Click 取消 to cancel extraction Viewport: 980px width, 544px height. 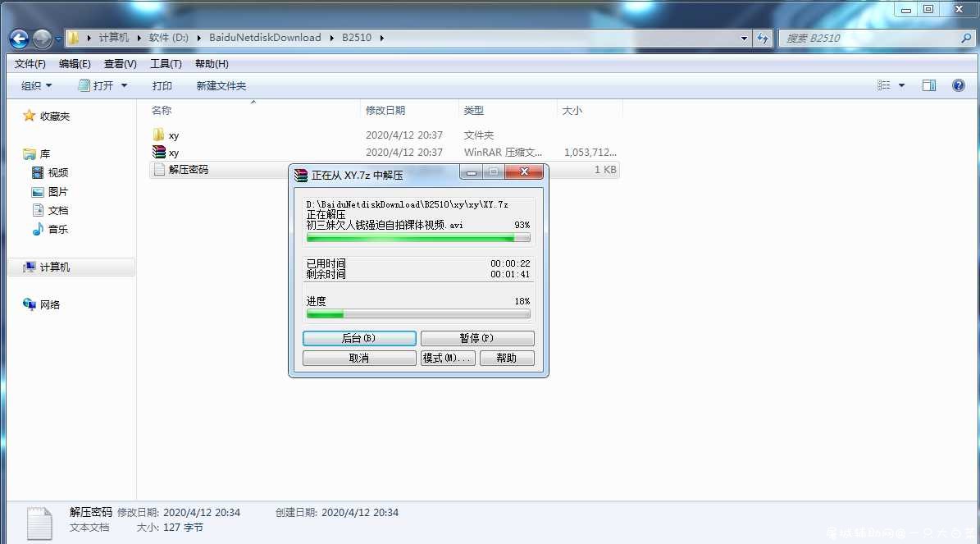[359, 358]
